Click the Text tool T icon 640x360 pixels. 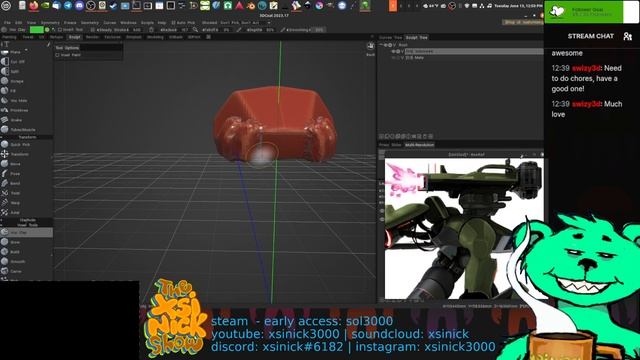click(6, 44)
